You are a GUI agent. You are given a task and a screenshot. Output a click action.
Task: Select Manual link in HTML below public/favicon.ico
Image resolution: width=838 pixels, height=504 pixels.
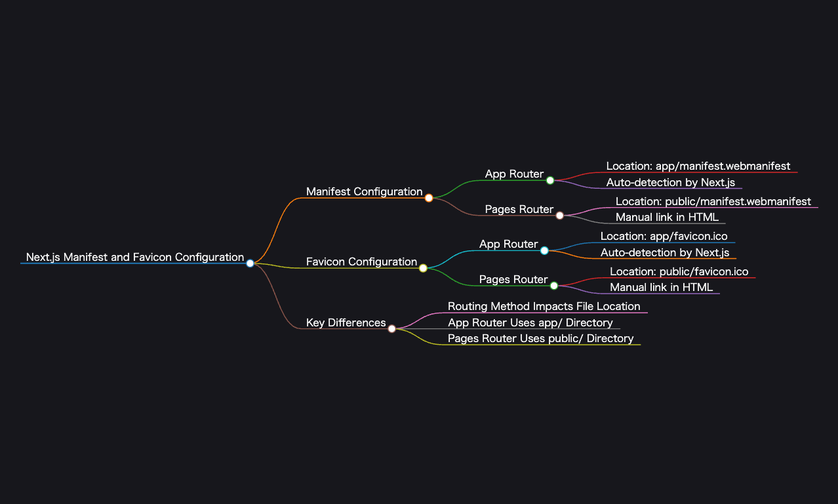click(x=662, y=287)
